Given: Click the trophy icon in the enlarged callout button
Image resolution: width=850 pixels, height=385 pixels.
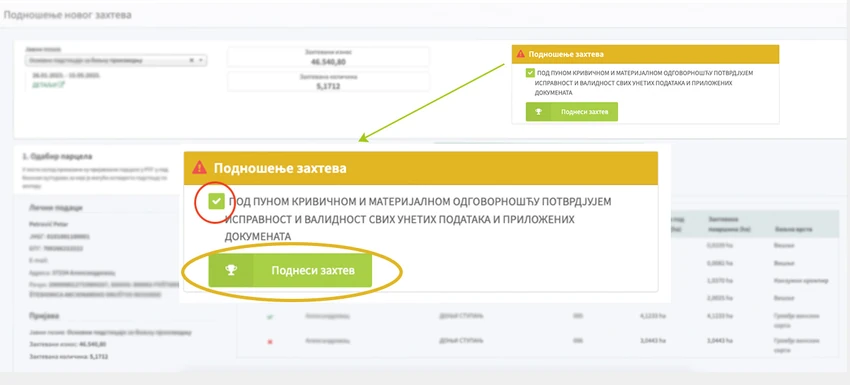Looking at the screenshot, I should (231, 270).
